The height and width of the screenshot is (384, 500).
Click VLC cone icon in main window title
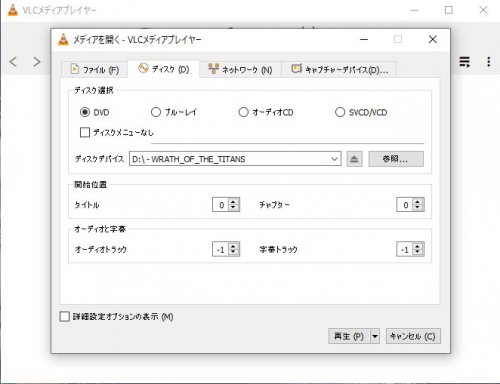(x=13, y=10)
